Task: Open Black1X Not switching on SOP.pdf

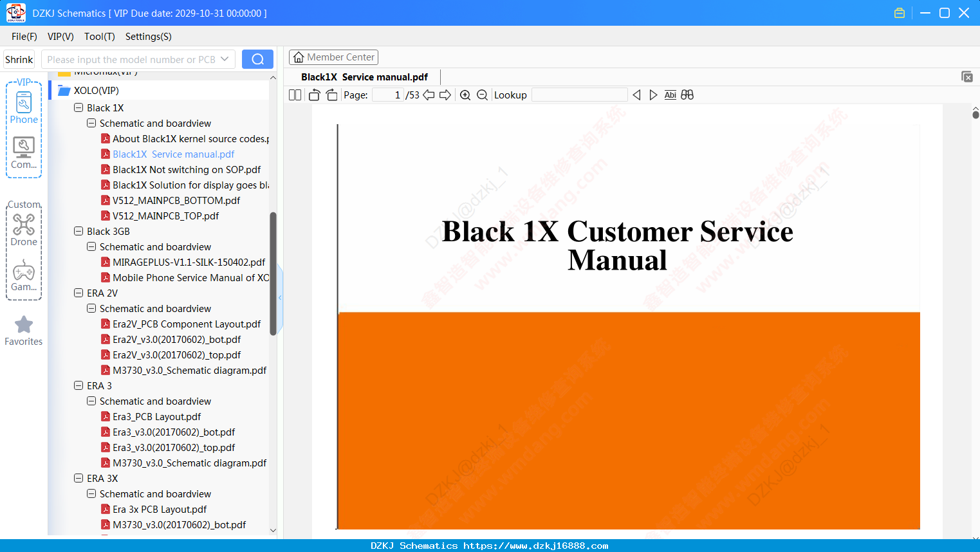Action: click(x=187, y=170)
